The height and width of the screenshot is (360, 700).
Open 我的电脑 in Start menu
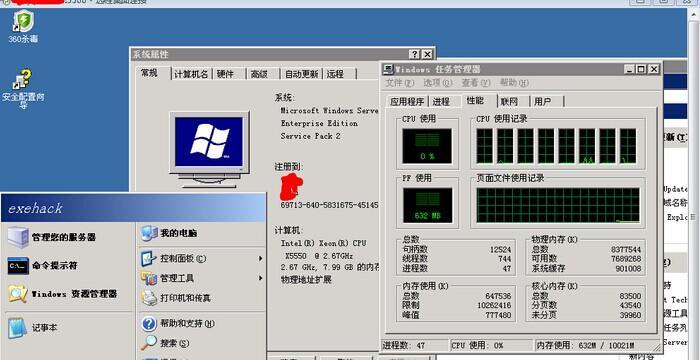[x=169, y=233]
